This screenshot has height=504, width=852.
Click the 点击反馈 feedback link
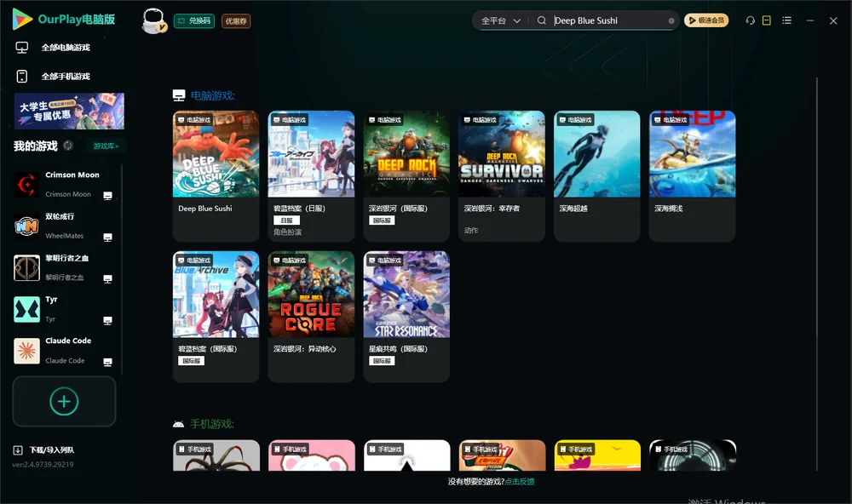click(x=520, y=481)
